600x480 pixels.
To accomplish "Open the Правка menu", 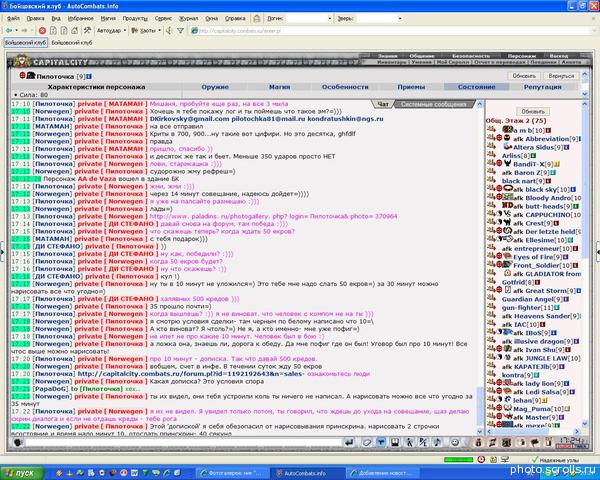I will [35, 18].
